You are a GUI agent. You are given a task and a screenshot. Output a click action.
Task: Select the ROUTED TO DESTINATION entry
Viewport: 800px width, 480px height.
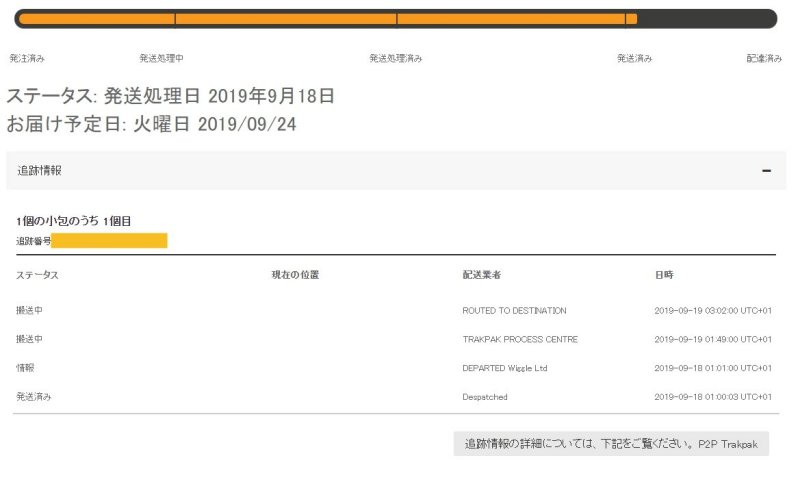pyautogui.click(x=514, y=311)
